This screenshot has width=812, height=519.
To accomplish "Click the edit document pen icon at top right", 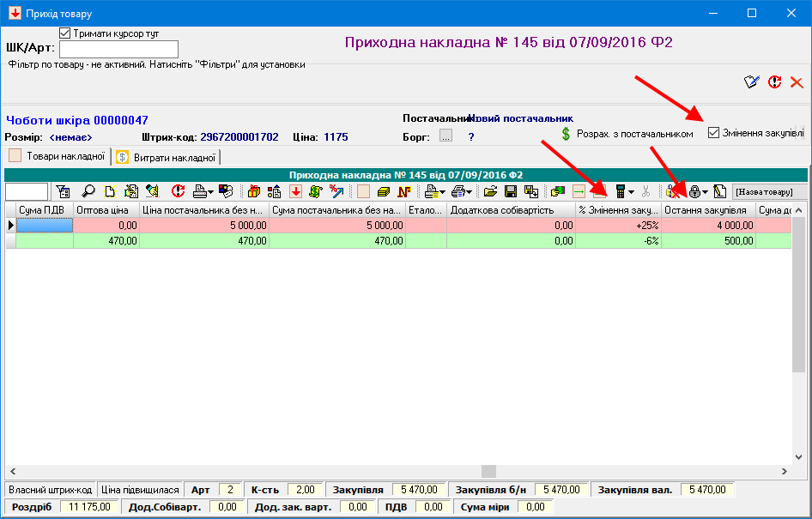I will tap(752, 82).
